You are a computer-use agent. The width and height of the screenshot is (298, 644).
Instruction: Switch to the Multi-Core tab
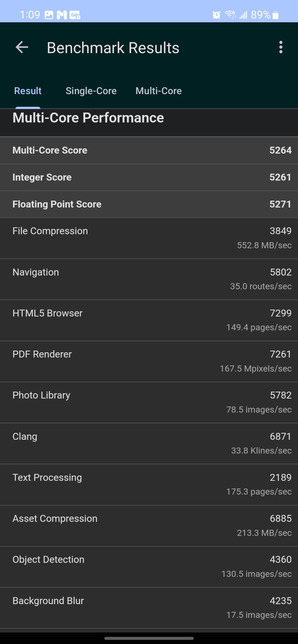pos(158,91)
